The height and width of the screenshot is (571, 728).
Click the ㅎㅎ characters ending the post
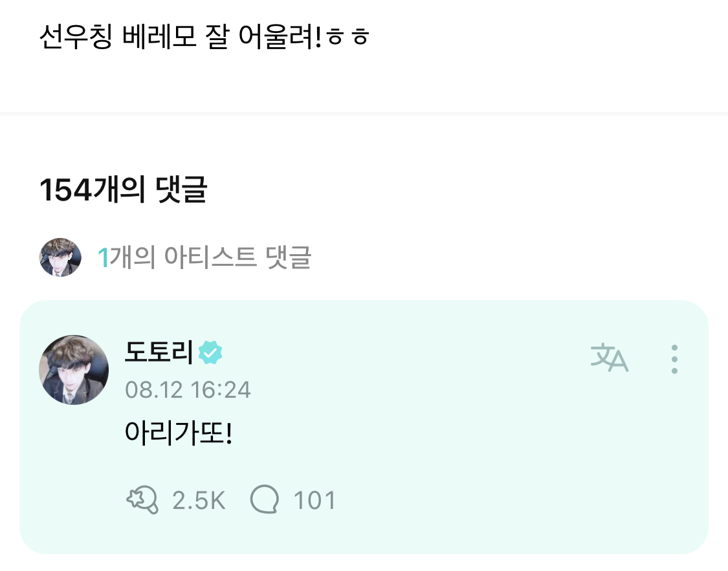tap(348, 38)
